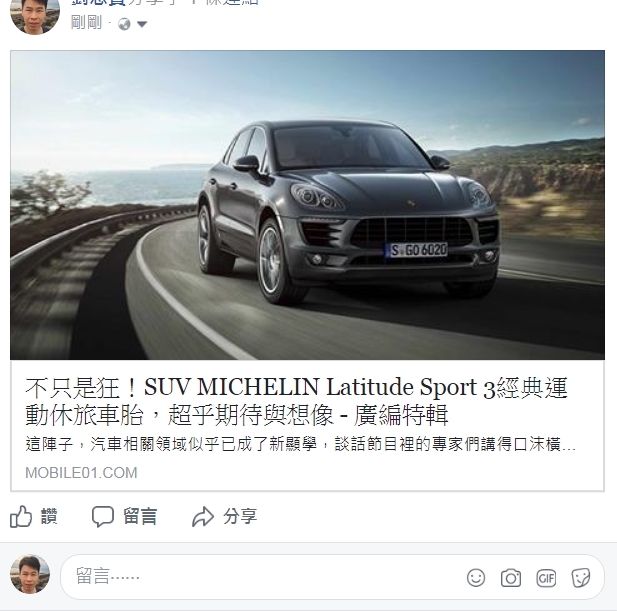
Task: Post a GIF using GIF icon
Action: pos(546,578)
